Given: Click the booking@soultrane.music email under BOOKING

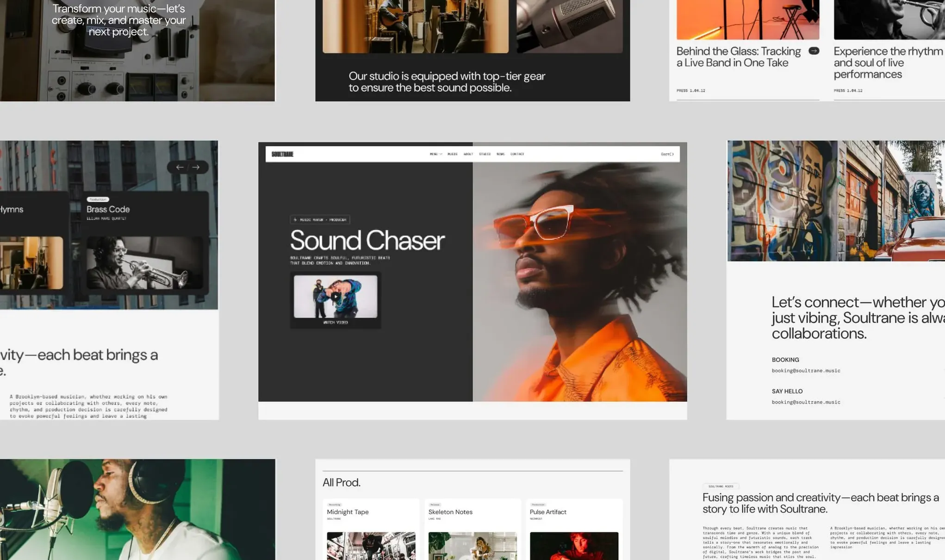Looking at the screenshot, I should pos(806,371).
